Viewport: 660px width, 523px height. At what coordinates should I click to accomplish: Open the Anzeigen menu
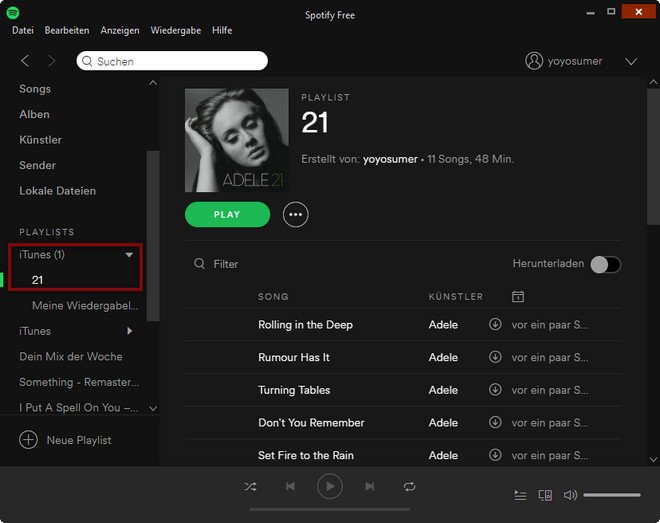point(120,30)
